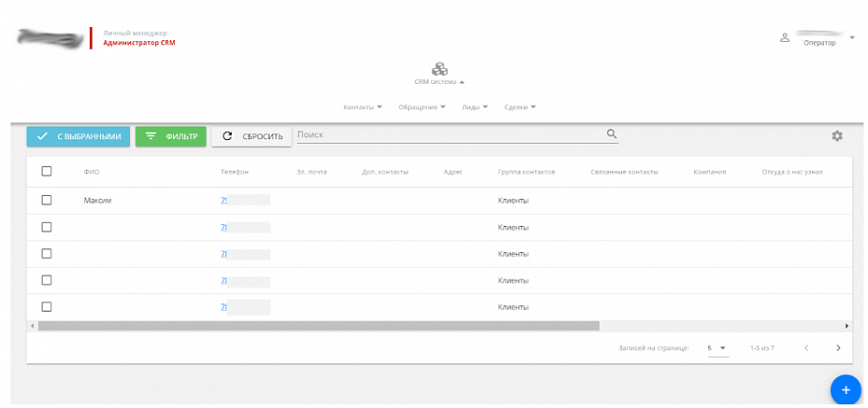Open the Обращения menu
This screenshot has height=408, width=868.
click(x=421, y=106)
